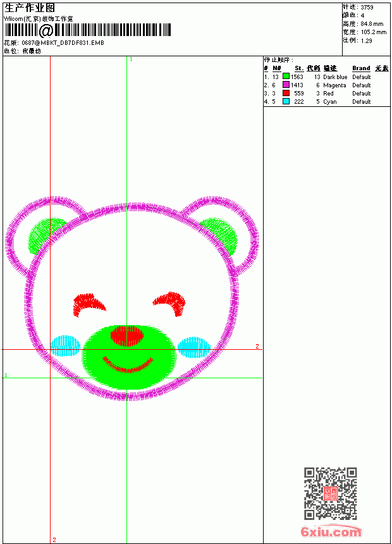Click the red smile stitching
The height and width of the screenshot is (544, 392).
coord(128,364)
